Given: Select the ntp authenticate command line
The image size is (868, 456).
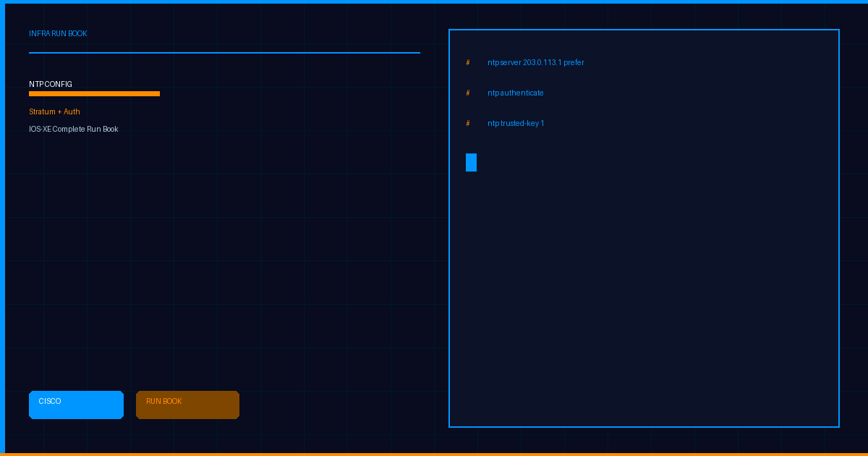Looking at the screenshot, I should coord(515,93).
